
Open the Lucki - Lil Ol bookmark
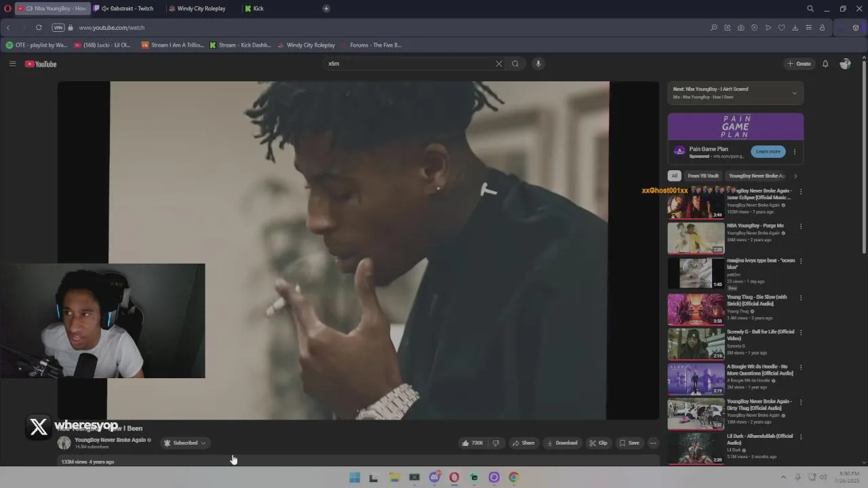102,45
